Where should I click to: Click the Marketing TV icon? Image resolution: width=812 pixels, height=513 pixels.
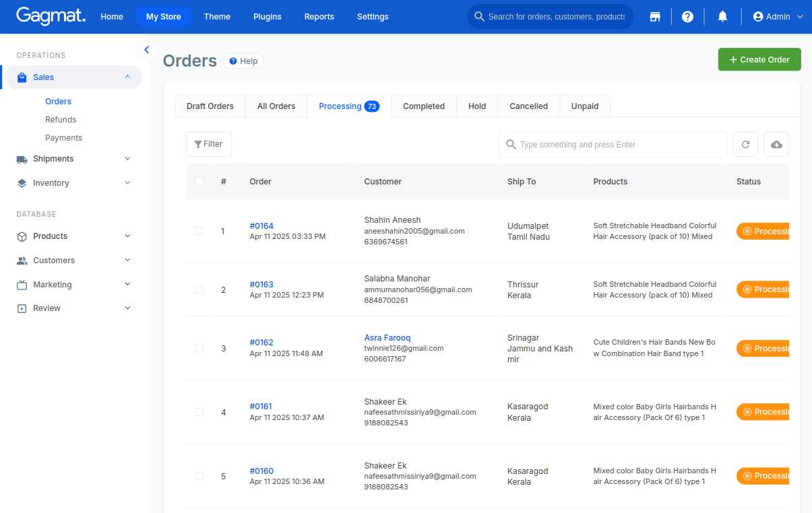coord(22,285)
